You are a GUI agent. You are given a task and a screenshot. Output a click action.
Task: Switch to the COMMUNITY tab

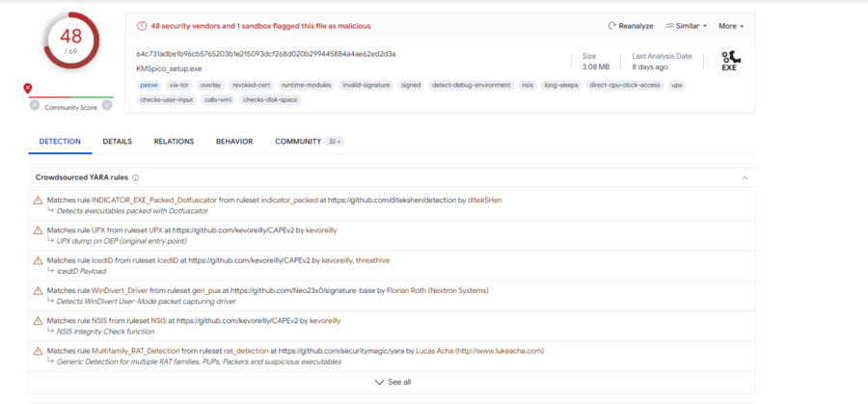coord(298,142)
